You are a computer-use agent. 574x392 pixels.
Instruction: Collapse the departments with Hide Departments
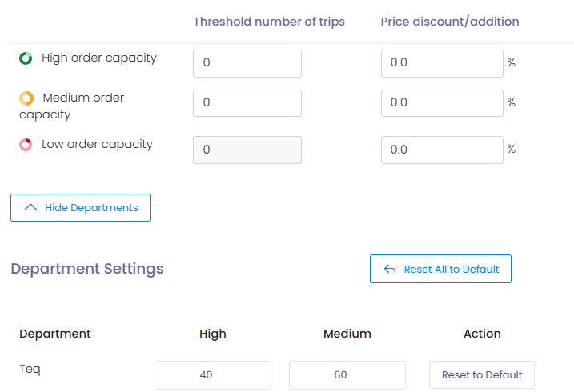[x=80, y=207]
